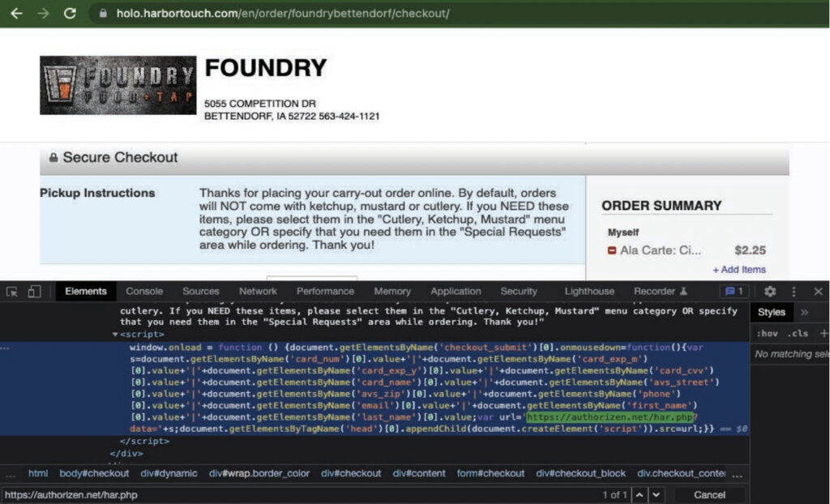Click the 'Ala Carte: Ci...' order item
The image size is (830, 504).
pos(661,250)
